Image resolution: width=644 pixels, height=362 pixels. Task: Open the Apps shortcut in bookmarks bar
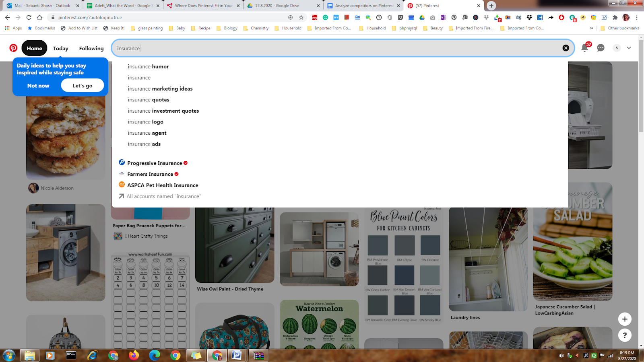click(x=13, y=28)
